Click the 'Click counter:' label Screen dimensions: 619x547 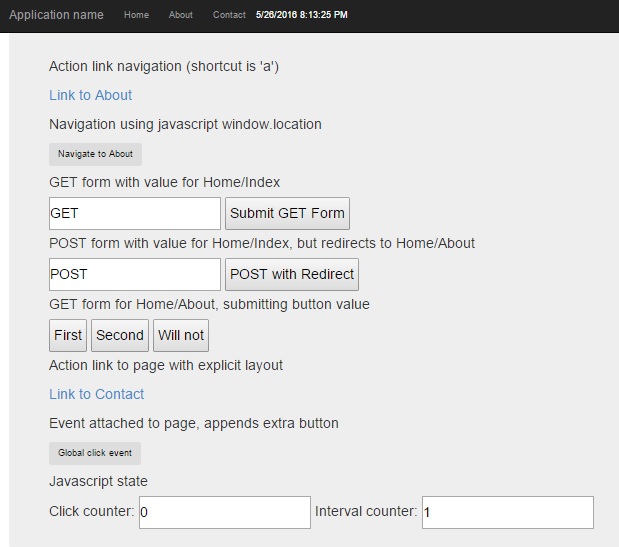pos(92,511)
